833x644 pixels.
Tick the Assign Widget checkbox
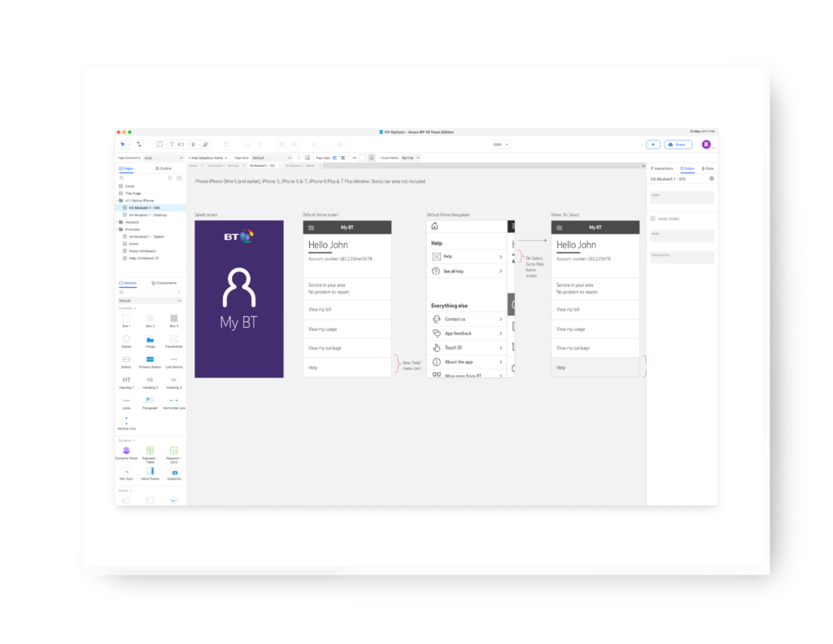pos(652,218)
